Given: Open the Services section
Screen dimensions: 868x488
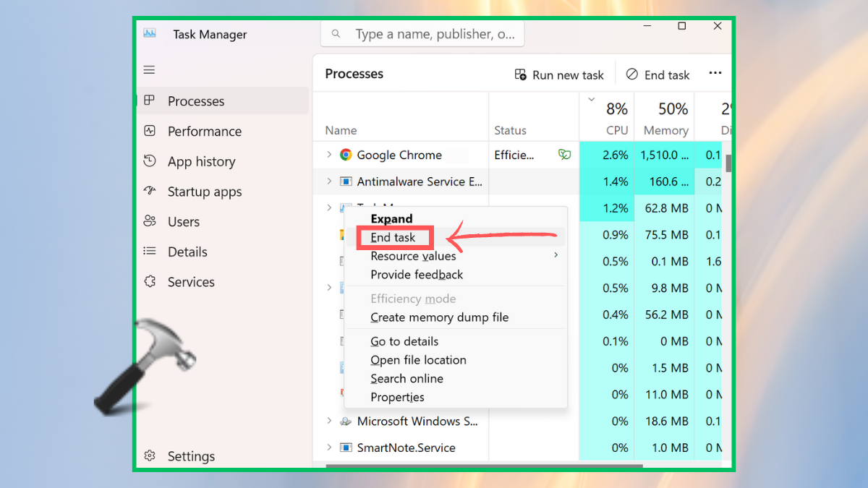Looking at the screenshot, I should point(191,282).
